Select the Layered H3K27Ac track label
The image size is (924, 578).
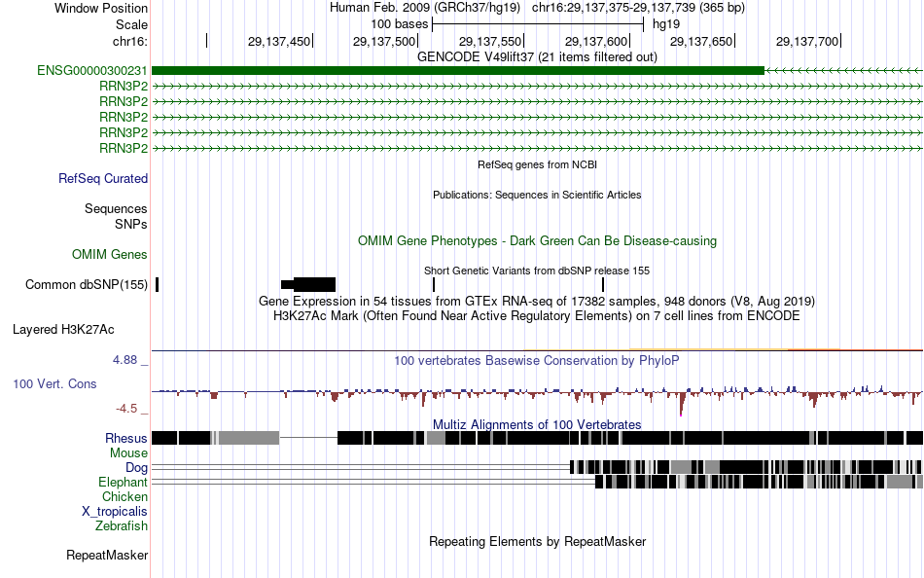[x=63, y=329]
